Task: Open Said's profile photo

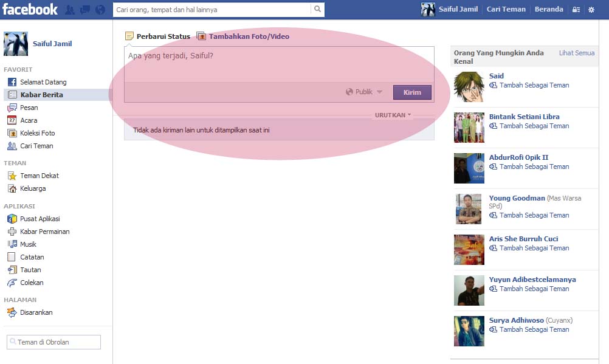Action: click(469, 87)
